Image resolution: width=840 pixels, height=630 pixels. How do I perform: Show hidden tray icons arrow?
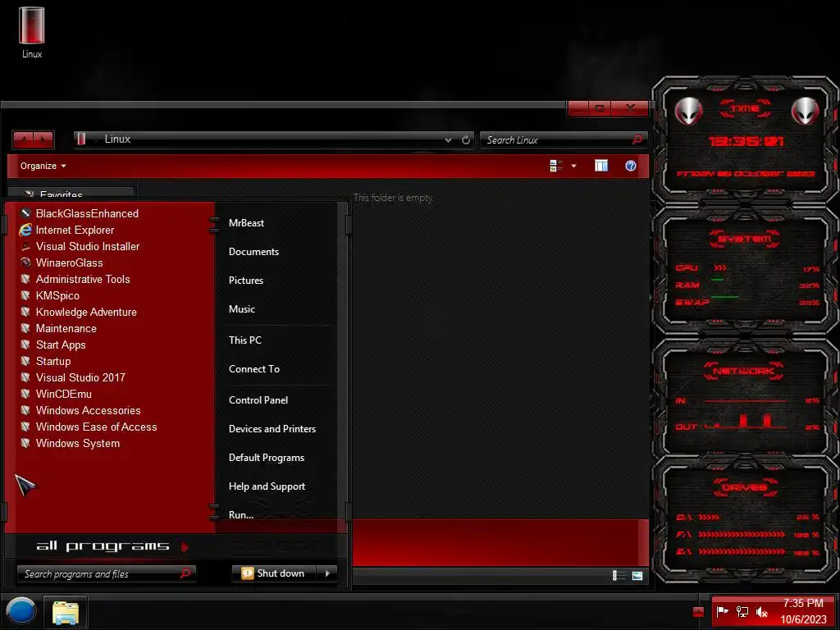click(x=698, y=612)
